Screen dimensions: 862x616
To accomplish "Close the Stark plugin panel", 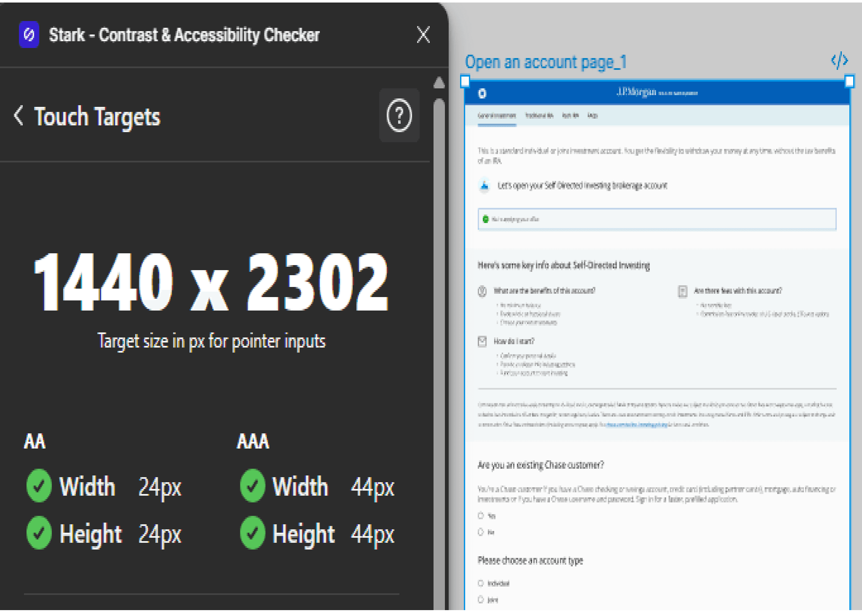I will point(423,35).
